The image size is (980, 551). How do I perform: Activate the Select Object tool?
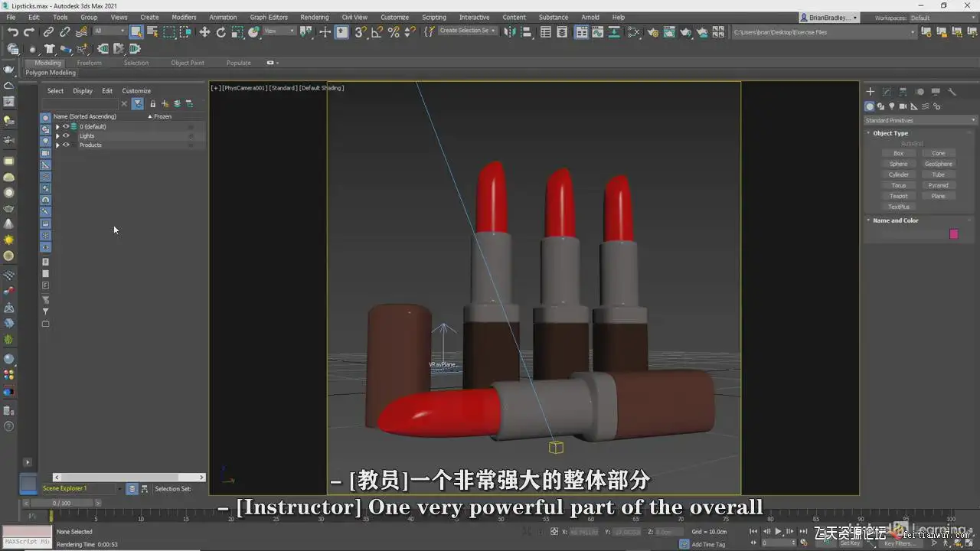tap(136, 32)
